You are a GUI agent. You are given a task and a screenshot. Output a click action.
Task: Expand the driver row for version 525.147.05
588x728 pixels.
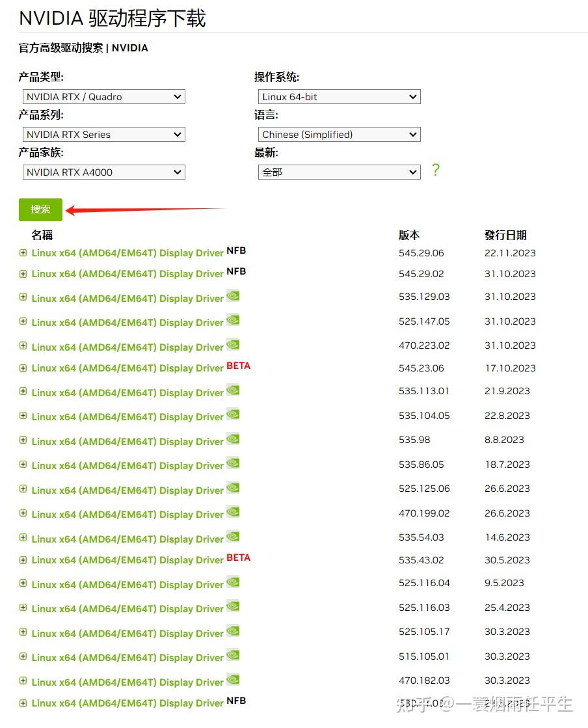tap(23, 321)
